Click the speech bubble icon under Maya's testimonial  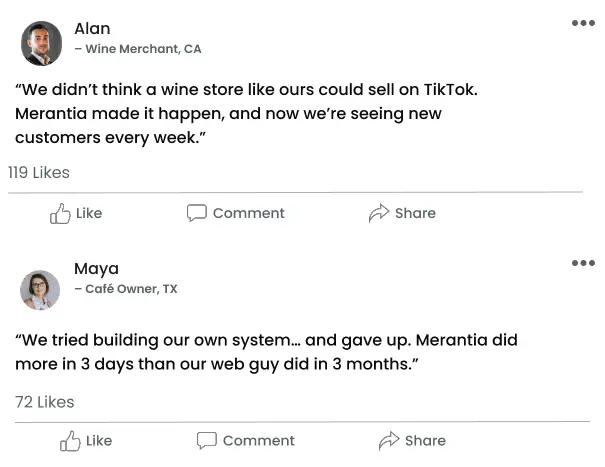(207, 441)
